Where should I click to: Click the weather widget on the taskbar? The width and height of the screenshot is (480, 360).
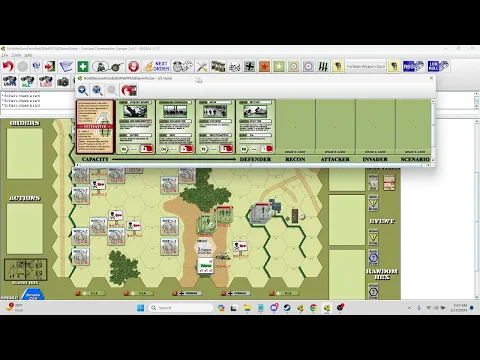click(x=15, y=307)
